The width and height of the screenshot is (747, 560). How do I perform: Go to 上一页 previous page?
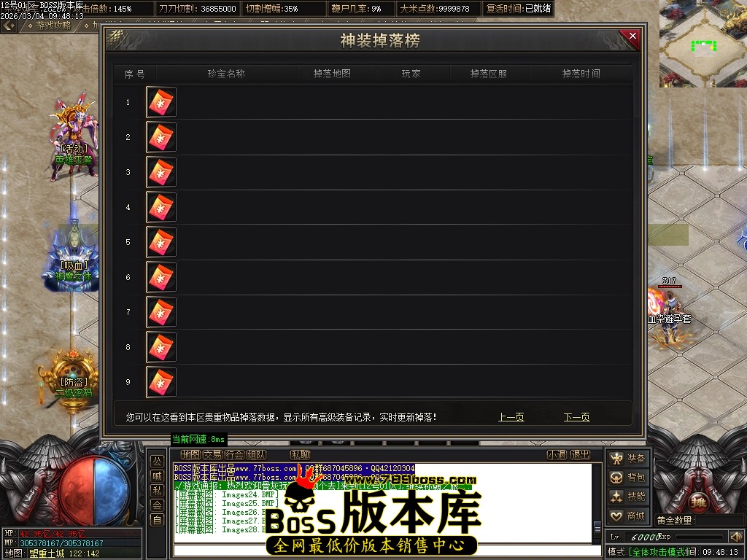coord(511,417)
